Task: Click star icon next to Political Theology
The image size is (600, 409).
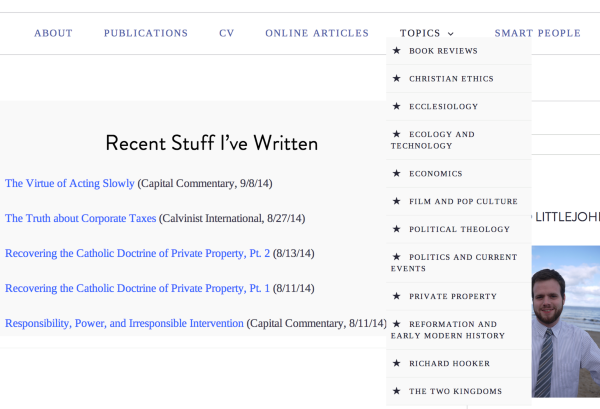Action: (x=397, y=230)
